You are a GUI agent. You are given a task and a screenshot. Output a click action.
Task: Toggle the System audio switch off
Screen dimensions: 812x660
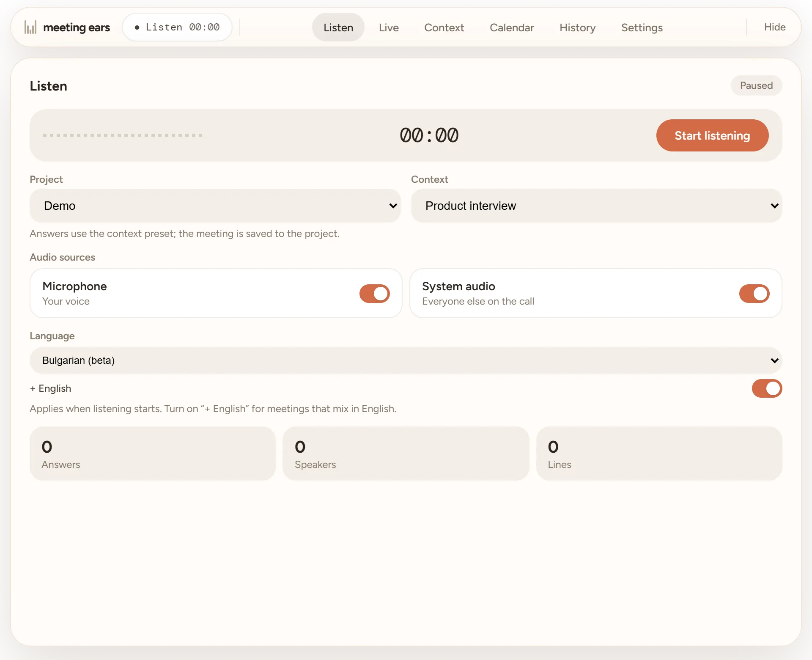(754, 294)
